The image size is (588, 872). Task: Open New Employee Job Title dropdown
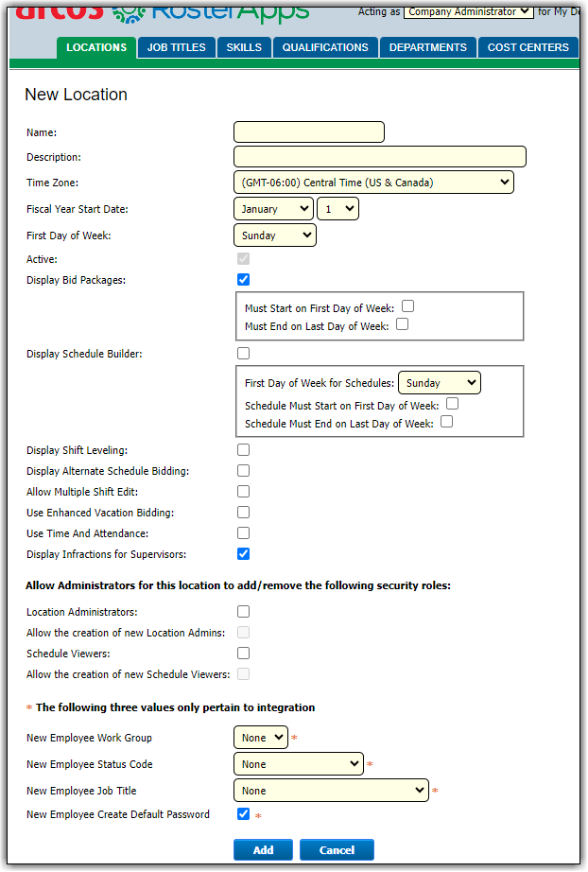[x=331, y=791]
